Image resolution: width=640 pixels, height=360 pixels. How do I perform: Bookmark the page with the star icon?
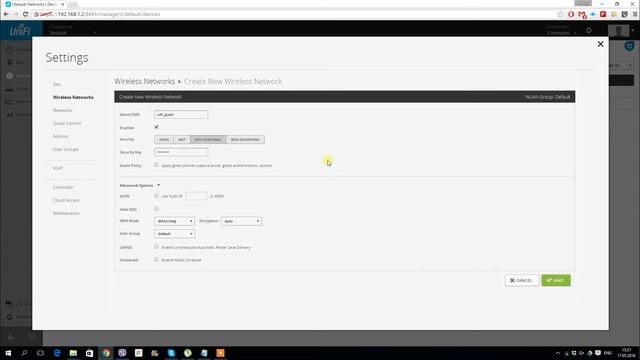(560, 14)
